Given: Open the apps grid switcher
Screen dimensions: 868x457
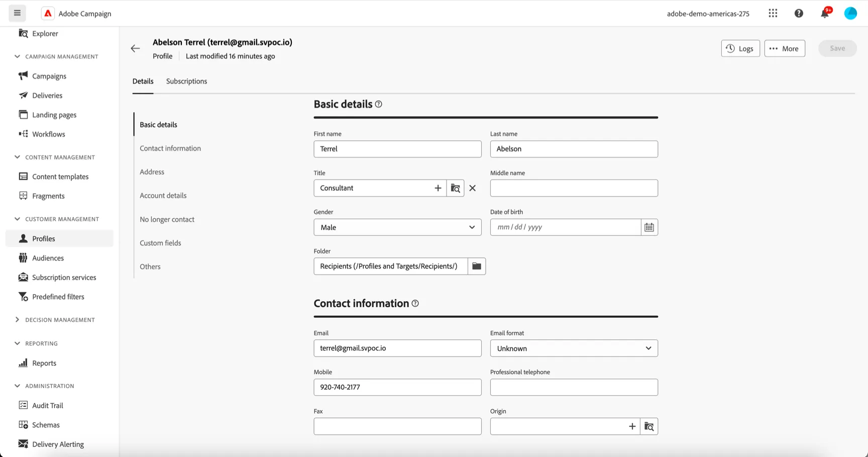Looking at the screenshot, I should pyautogui.click(x=773, y=14).
